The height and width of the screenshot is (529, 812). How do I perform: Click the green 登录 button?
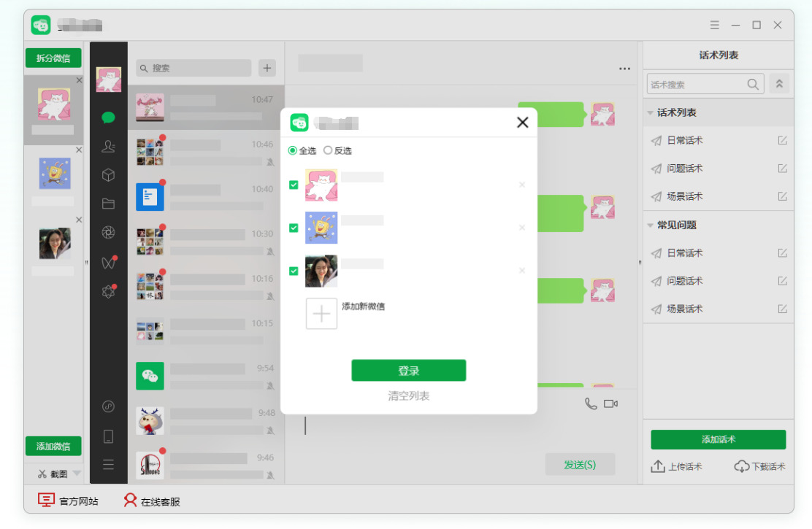click(x=409, y=371)
